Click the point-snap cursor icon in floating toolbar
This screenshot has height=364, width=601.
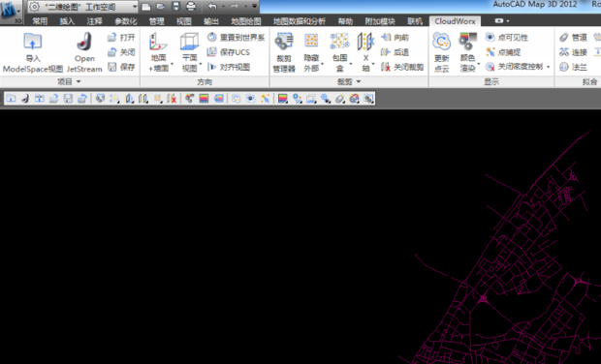click(x=266, y=99)
